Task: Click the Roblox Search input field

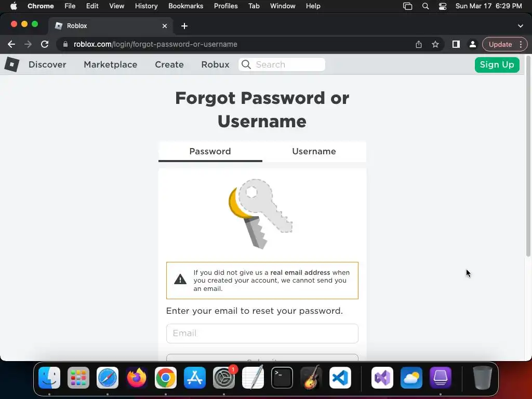Action: pyautogui.click(x=282, y=64)
